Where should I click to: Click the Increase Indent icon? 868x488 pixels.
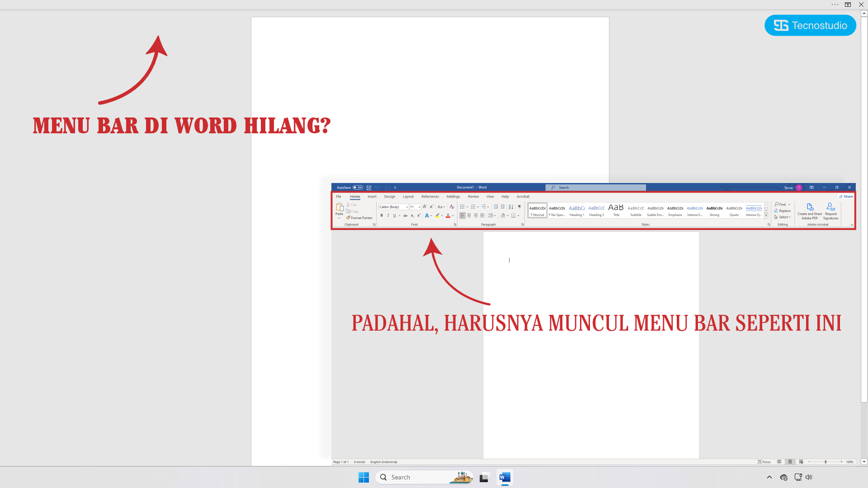click(x=503, y=207)
